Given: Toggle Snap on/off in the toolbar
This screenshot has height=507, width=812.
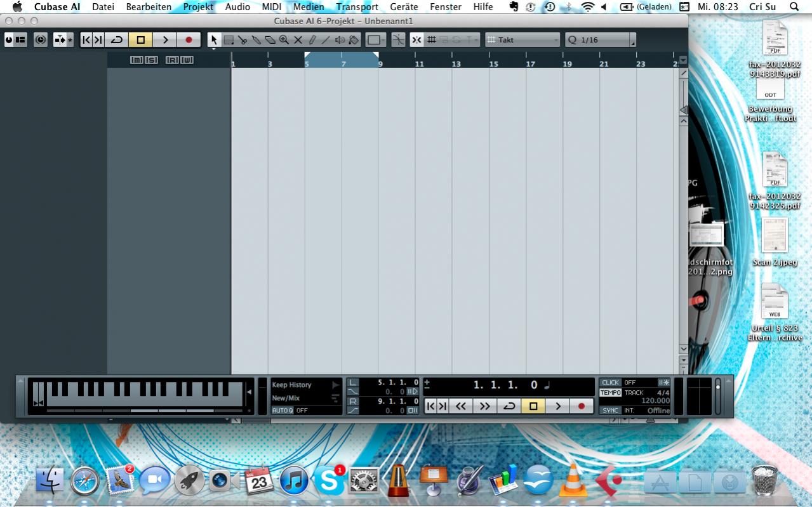Looking at the screenshot, I should tap(416, 40).
